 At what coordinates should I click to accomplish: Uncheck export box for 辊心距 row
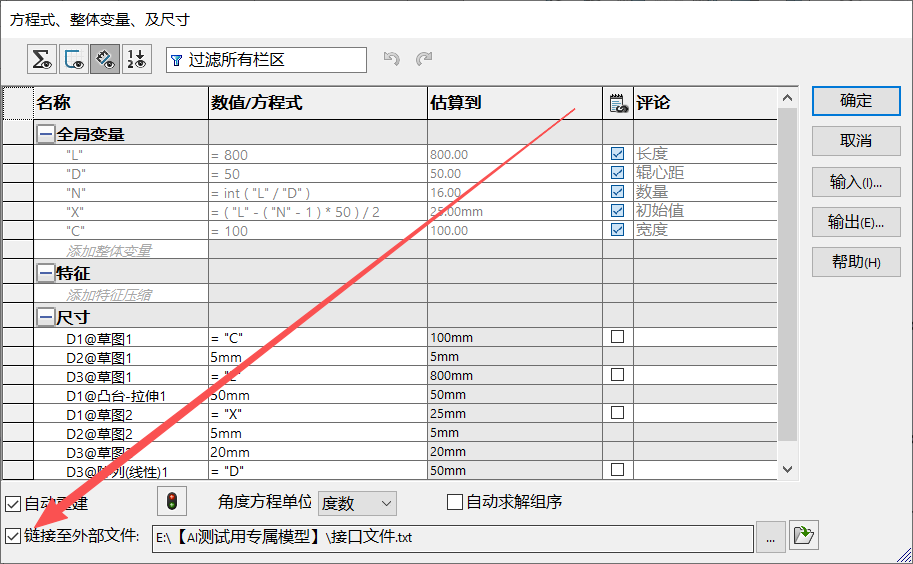617,173
